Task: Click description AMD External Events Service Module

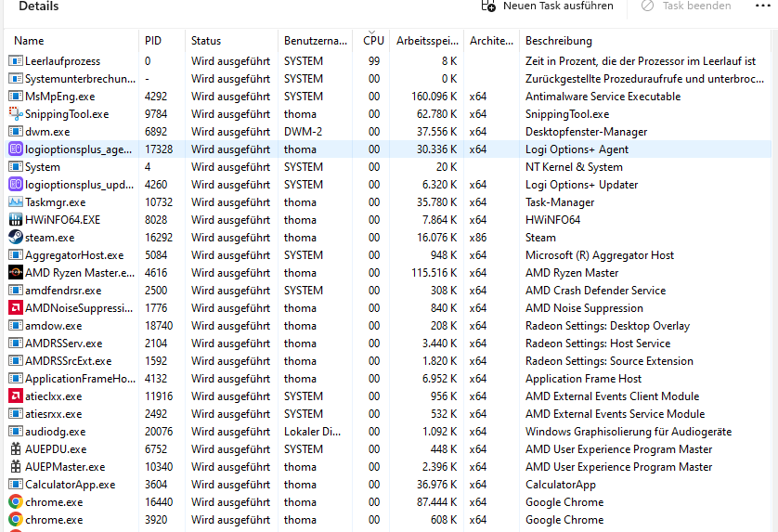Action: tap(615, 414)
